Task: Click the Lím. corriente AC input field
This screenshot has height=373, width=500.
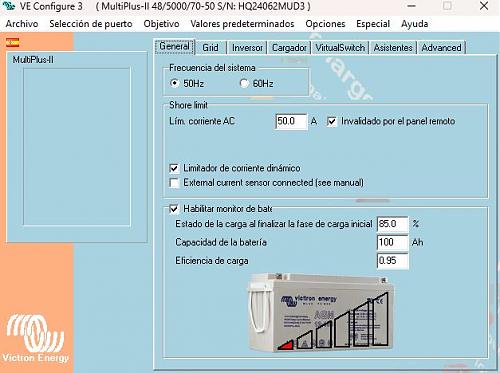Action: (291, 121)
